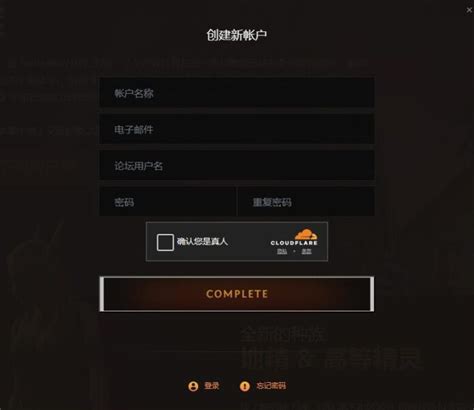Focus the 论坛用户名 forum username field
The height and width of the screenshot is (410, 474).
tap(237, 166)
